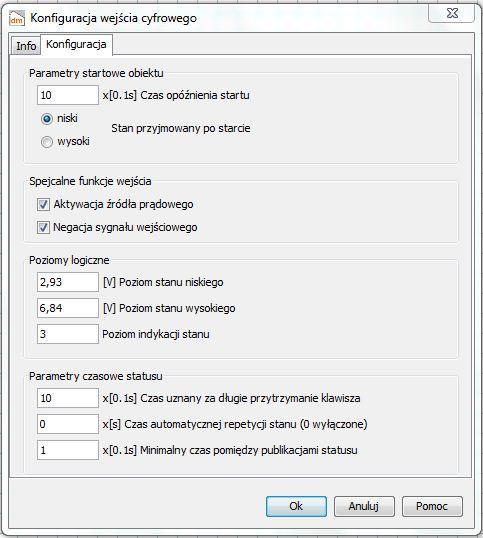The width and height of the screenshot is (483, 538).
Task: Click the Aktywacja źródła prądowego label text
Action: pyautogui.click(x=123, y=204)
